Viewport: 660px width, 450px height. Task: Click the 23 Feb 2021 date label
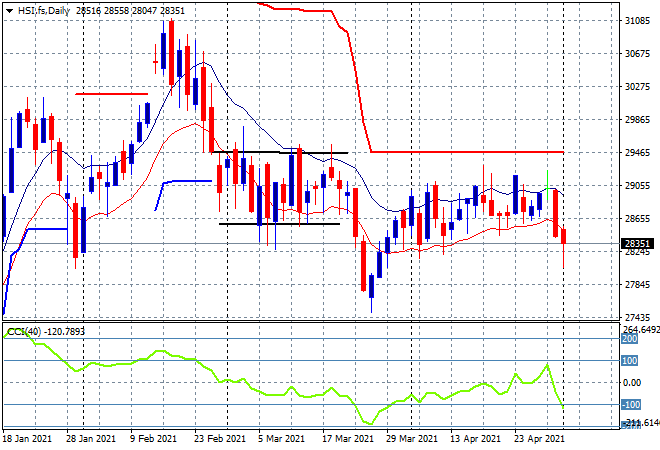[x=220, y=439]
